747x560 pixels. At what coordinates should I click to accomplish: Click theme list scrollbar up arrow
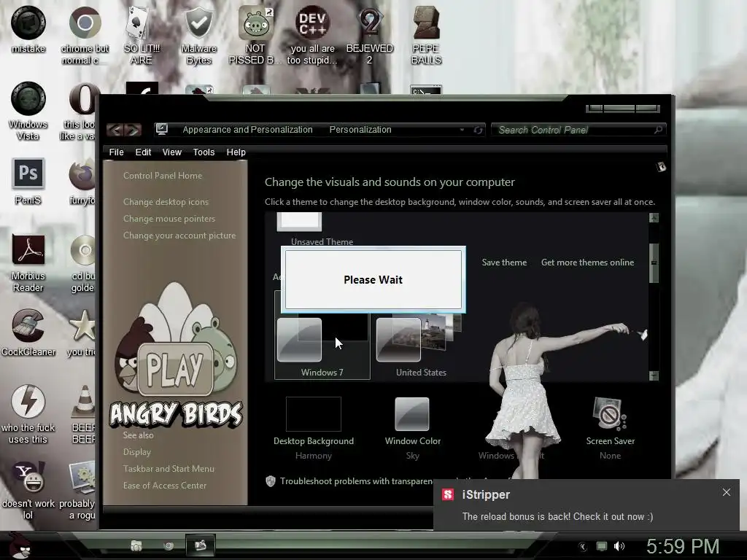[x=654, y=217]
